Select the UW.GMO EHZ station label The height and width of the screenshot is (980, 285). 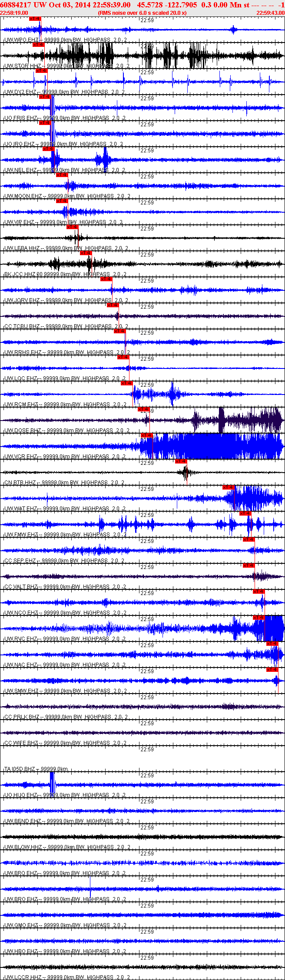[21, 925]
